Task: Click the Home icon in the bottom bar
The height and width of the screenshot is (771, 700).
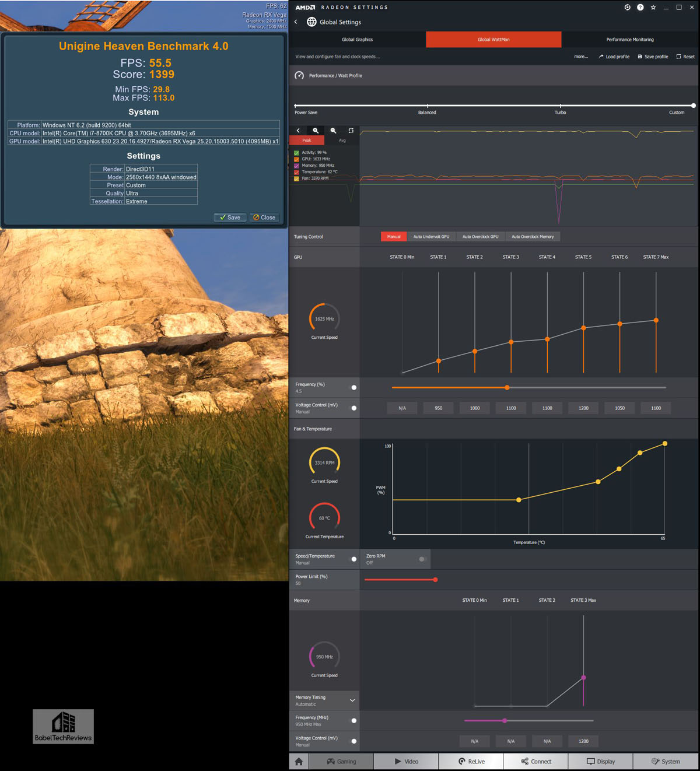Action: coord(299,761)
